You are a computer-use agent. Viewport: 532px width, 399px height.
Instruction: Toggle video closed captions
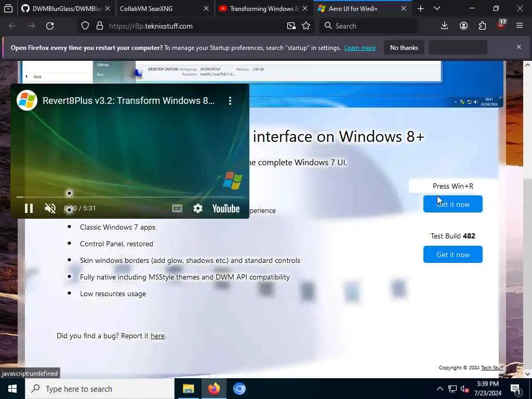click(x=177, y=208)
